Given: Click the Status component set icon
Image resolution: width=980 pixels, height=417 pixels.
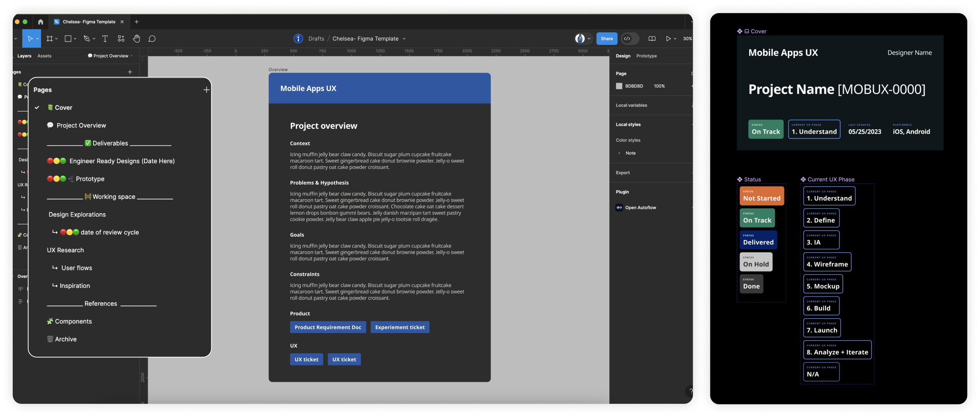Looking at the screenshot, I should pos(739,179).
